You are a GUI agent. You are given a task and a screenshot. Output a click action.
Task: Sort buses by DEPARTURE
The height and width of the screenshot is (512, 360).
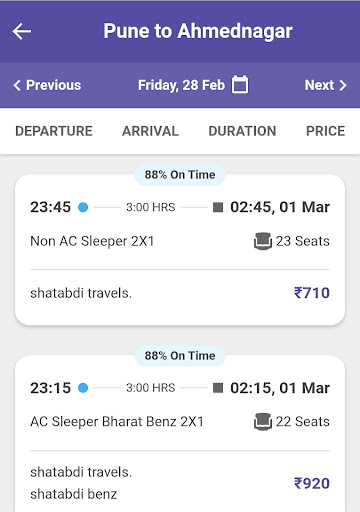click(x=54, y=131)
